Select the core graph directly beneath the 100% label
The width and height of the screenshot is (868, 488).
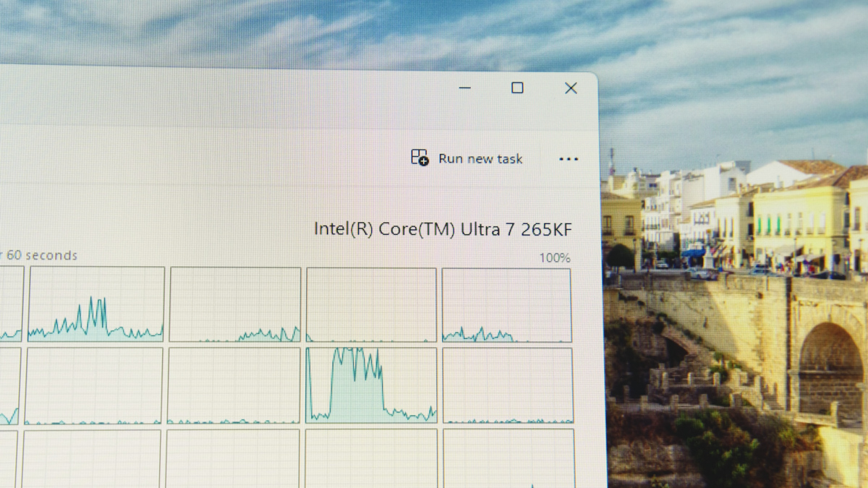tap(506, 305)
